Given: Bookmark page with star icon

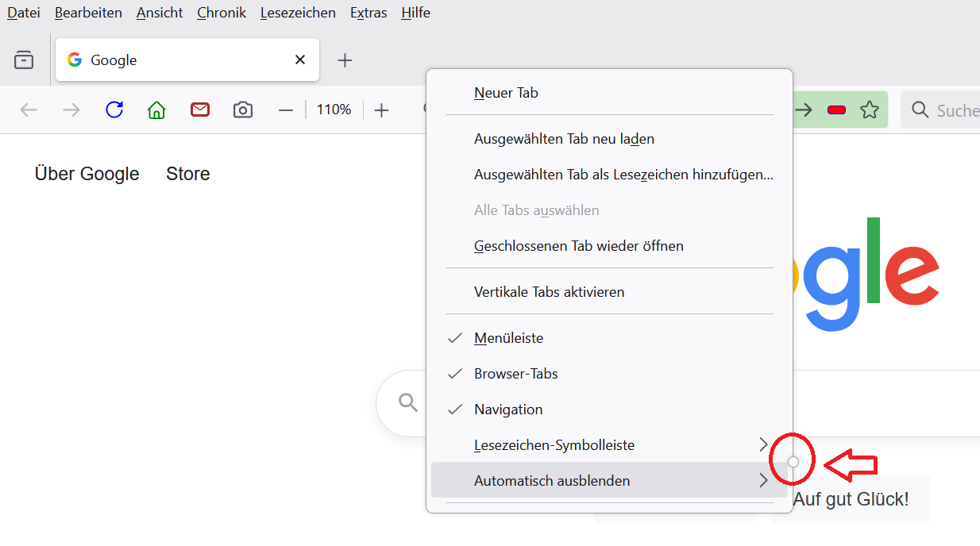Looking at the screenshot, I should (x=870, y=110).
